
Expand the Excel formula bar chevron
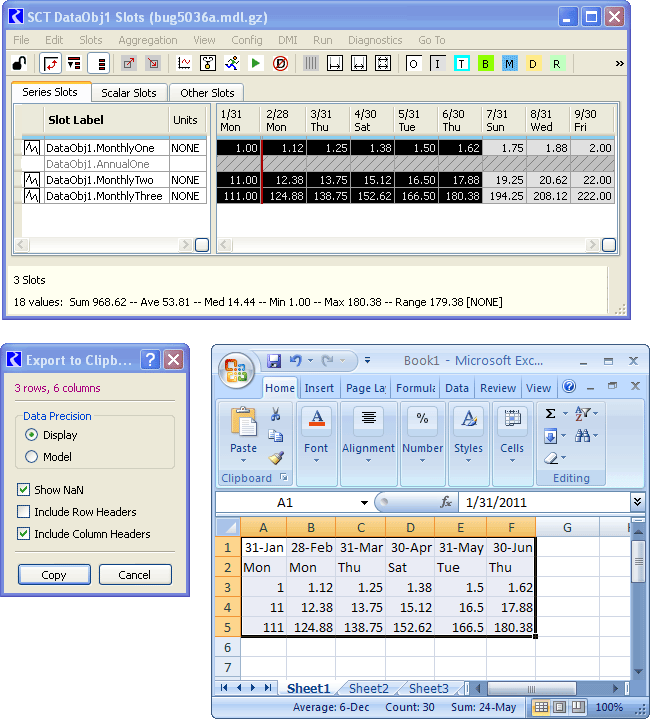(637, 502)
